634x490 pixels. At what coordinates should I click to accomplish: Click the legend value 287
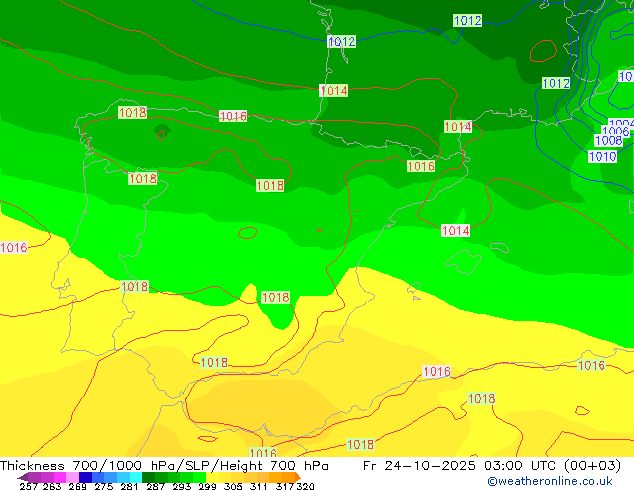pyautogui.click(x=155, y=486)
